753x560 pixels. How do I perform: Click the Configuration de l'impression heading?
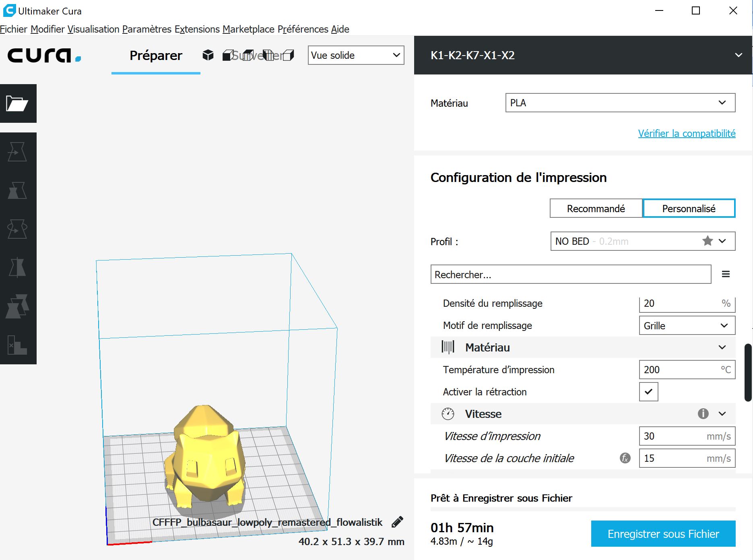point(518,178)
